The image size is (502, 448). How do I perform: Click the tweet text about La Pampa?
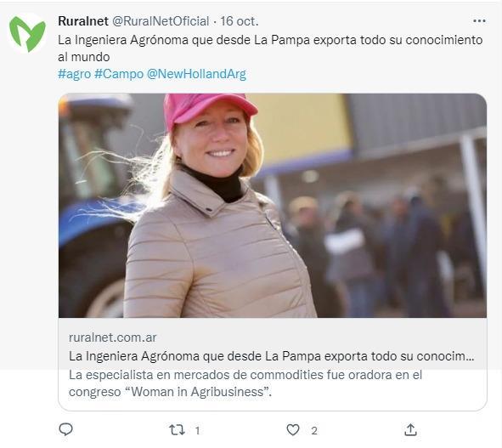click(x=270, y=48)
